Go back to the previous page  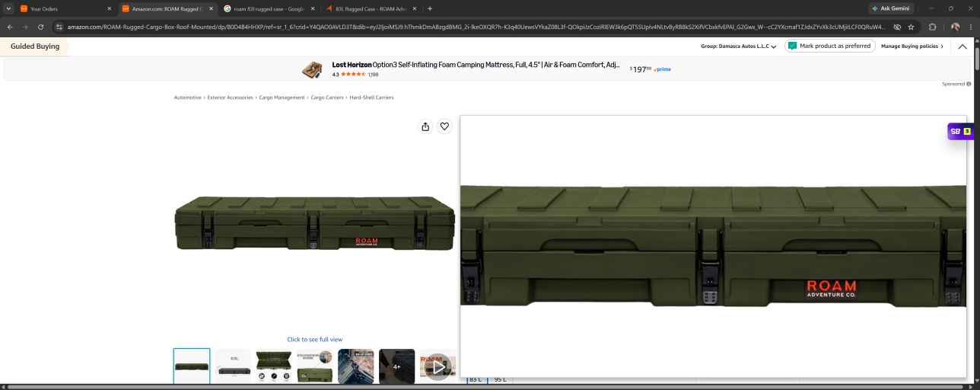[x=10, y=27]
